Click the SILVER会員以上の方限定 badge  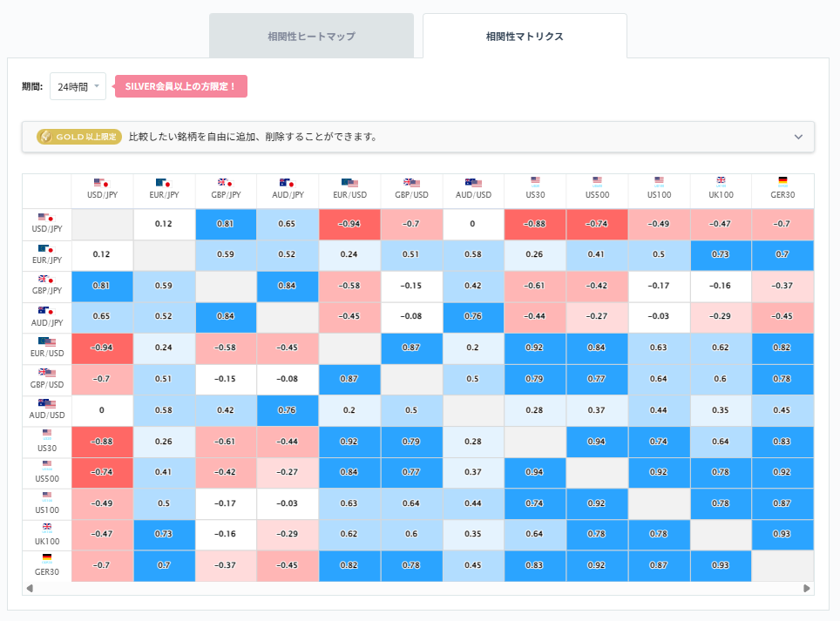pos(182,85)
